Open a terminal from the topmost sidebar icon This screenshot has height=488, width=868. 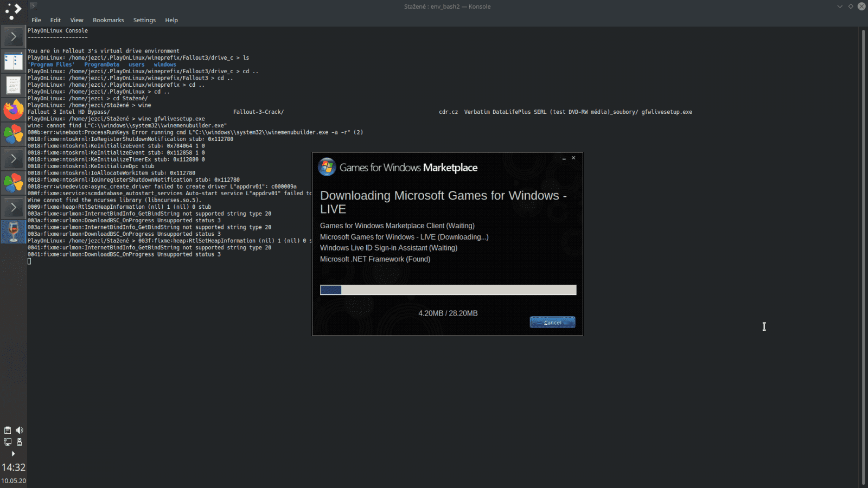tap(13, 36)
